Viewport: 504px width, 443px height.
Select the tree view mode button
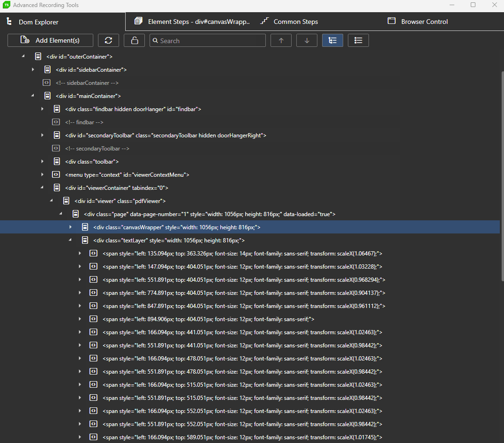tap(332, 40)
